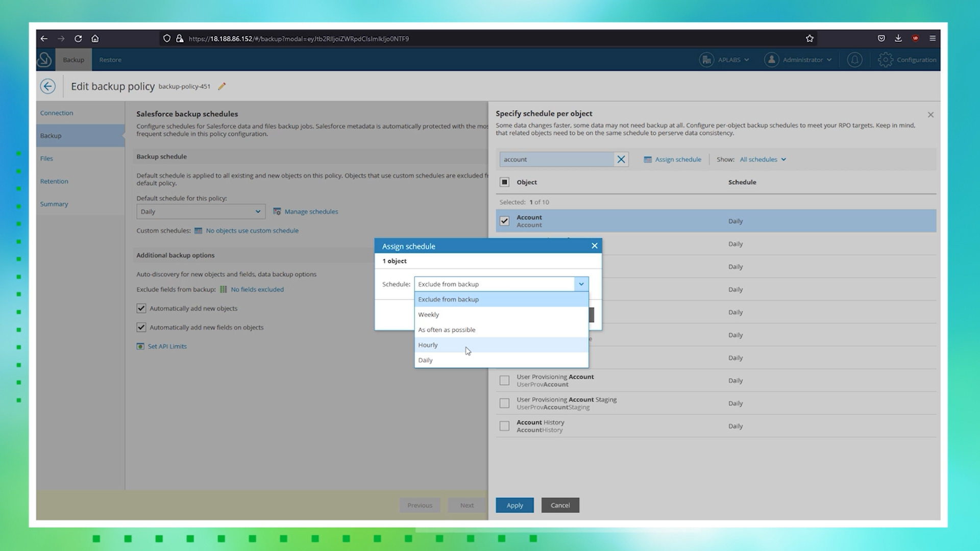
Task: Open the Administrator user dropdown
Action: 798,60
